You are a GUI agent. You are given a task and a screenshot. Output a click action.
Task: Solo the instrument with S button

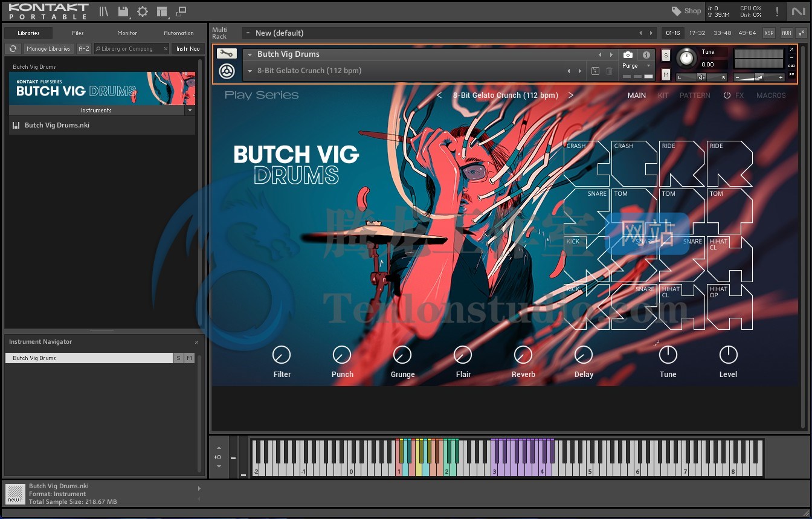(666, 55)
